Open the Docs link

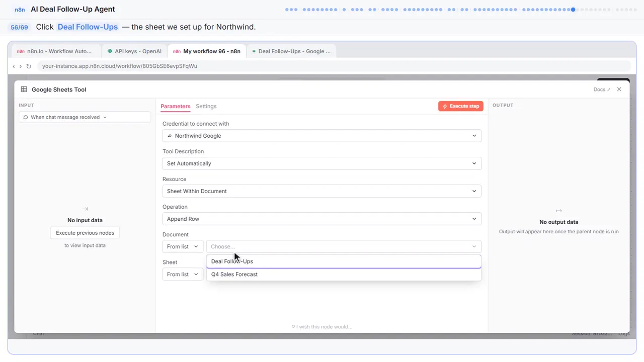tap(602, 89)
